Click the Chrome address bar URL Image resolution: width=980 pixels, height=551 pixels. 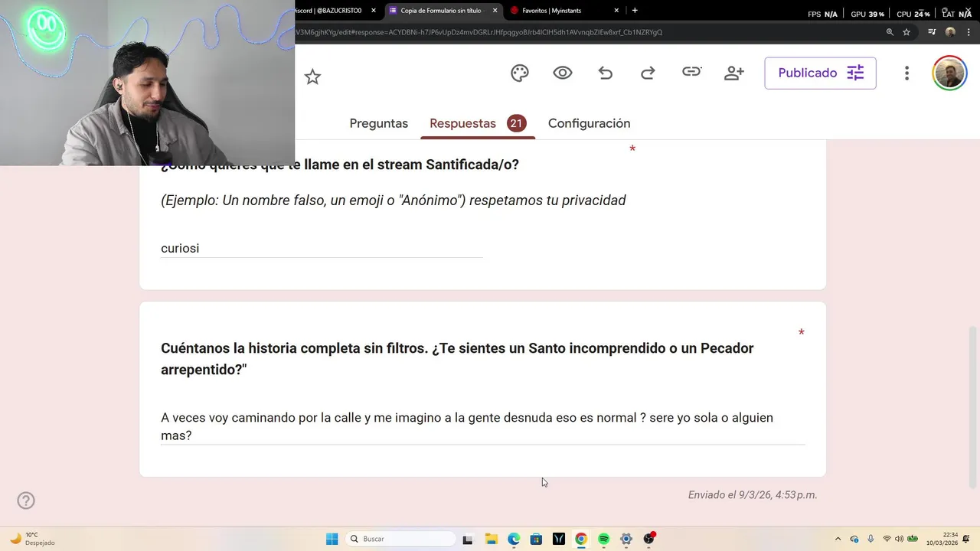click(479, 32)
